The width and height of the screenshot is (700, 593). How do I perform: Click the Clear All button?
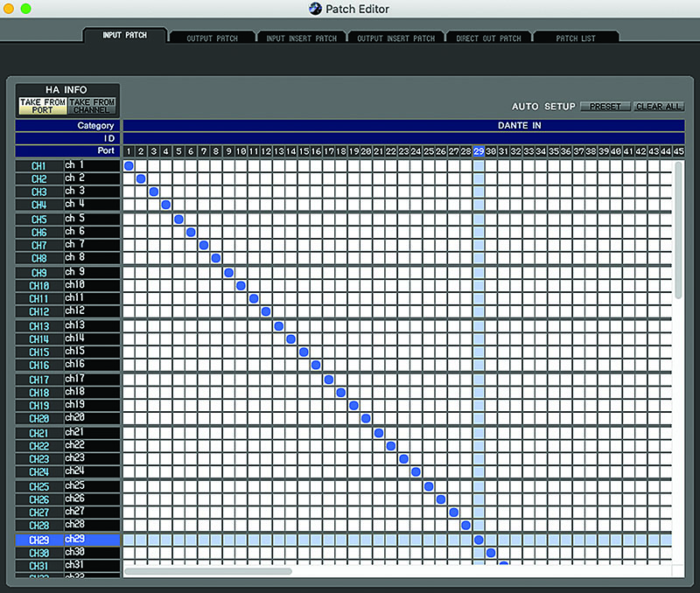click(x=659, y=106)
